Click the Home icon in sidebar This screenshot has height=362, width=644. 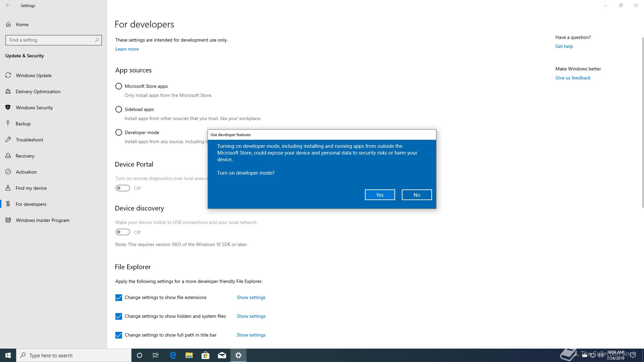[x=8, y=24]
